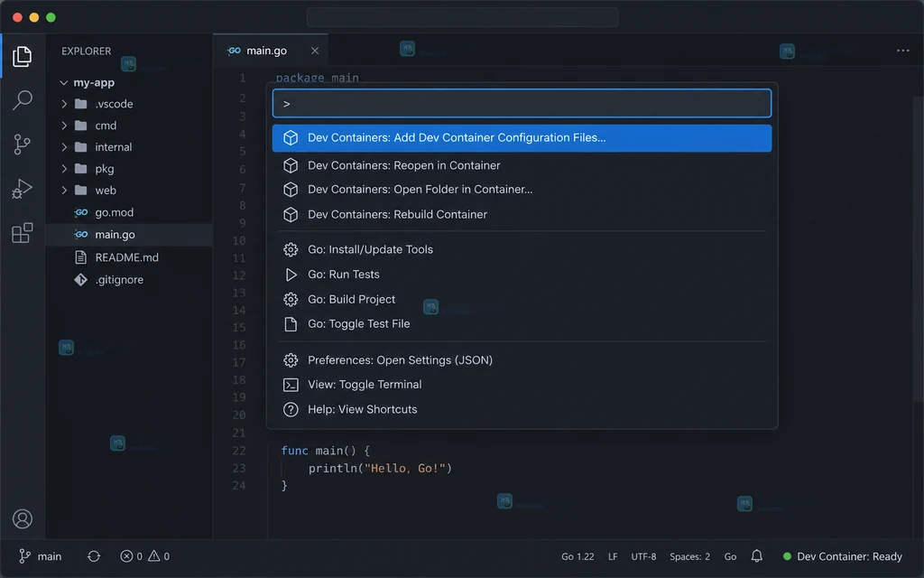Expand the .vscode folder chevron
This screenshot has height=578, width=924.
[64, 104]
